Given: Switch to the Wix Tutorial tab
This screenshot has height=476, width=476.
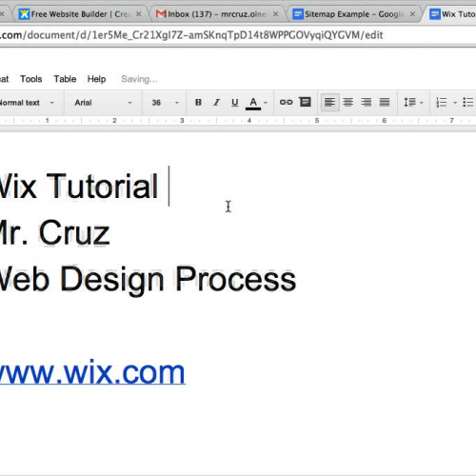Looking at the screenshot, I should (x=451, y=14).
